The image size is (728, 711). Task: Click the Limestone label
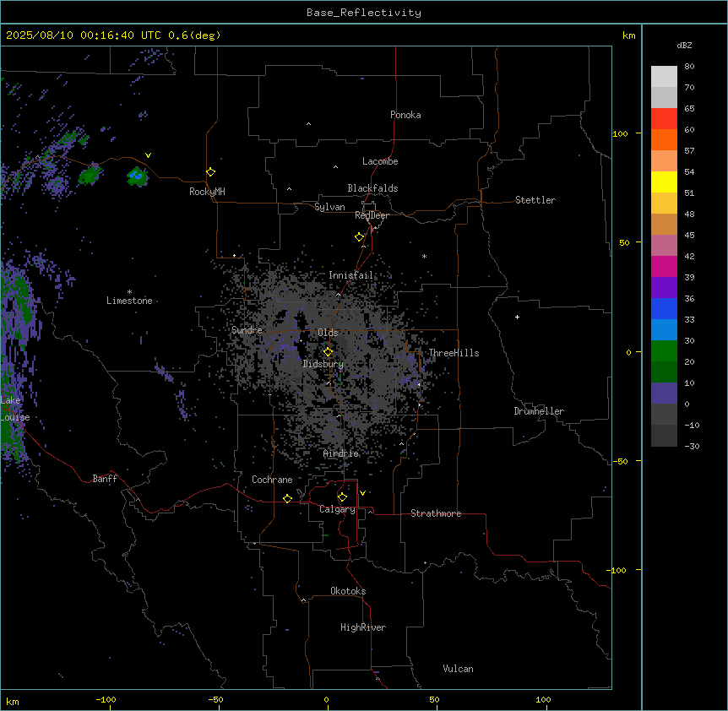(x=129, y=301)
